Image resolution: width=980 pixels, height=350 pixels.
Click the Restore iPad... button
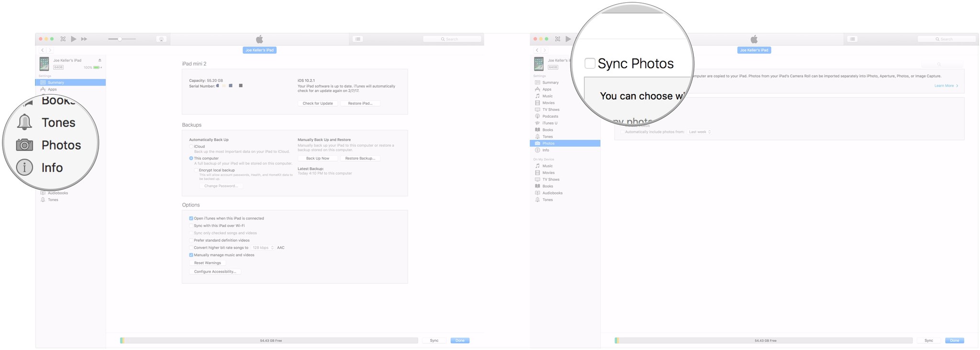(360, 103)
